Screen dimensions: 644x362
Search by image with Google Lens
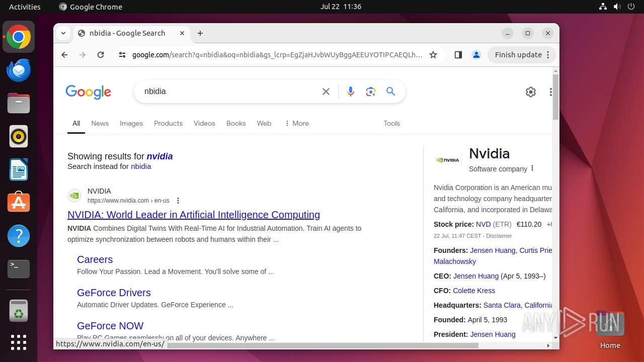tap(371, 92)
